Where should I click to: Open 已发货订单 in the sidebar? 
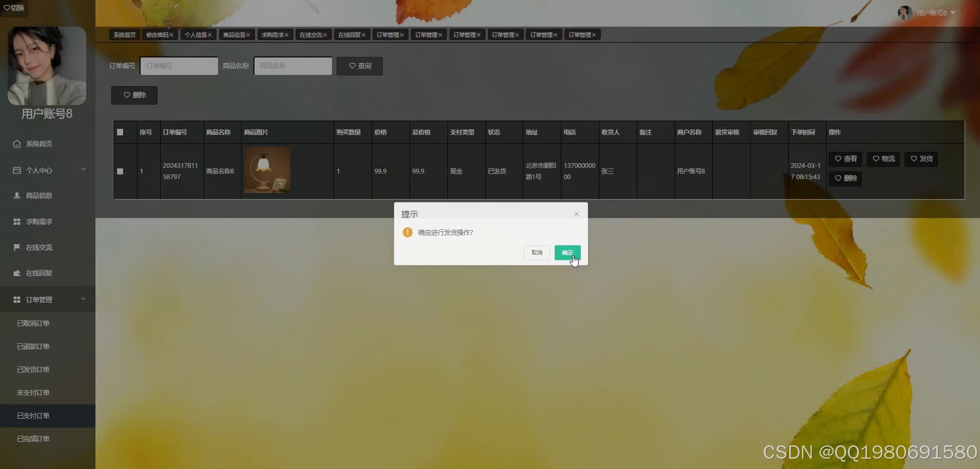click(x=48, y=369)
